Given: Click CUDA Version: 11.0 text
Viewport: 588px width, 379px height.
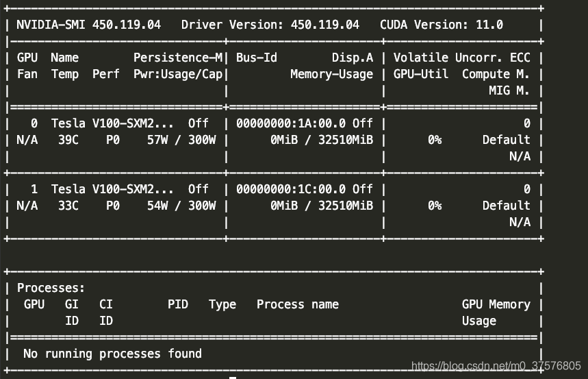Looking at the screenshot, I should (x=442, y=25).
